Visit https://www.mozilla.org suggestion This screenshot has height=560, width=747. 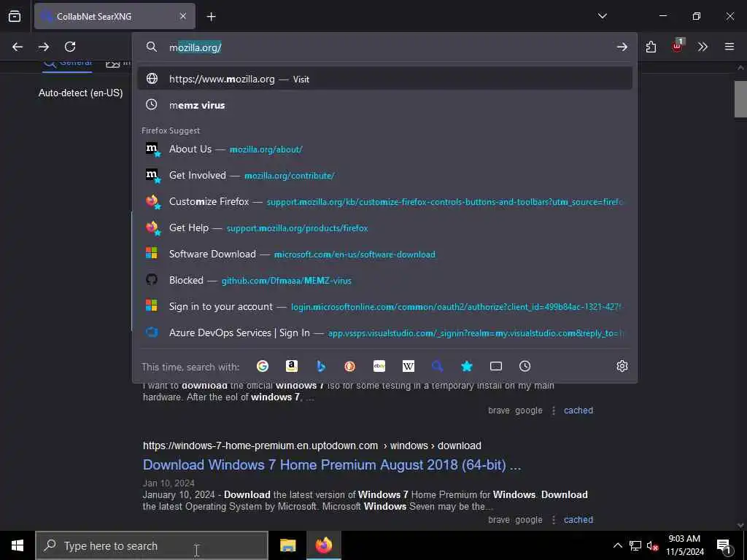pos(384,79)
